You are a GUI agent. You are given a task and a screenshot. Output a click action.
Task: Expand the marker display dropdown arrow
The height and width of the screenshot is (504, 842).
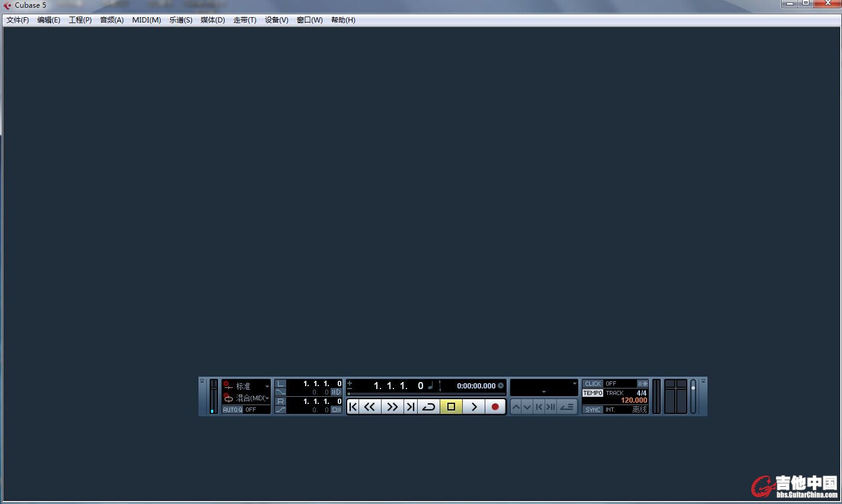(x=574, y=384)
